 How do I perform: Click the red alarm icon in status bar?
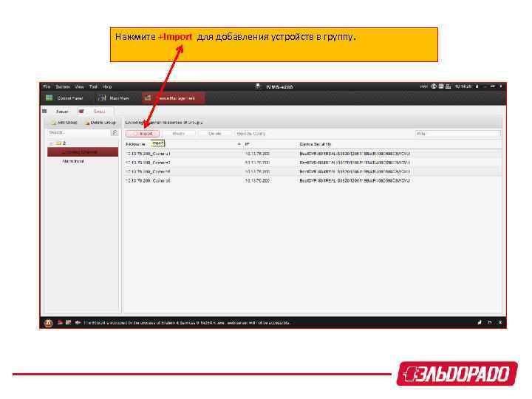click(x=60, y=323)
